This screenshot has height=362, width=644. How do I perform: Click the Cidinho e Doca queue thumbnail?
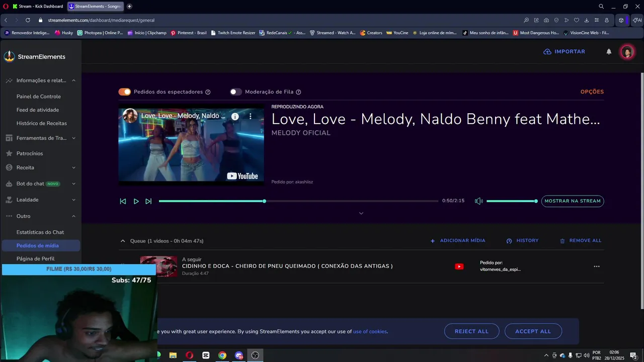[158, 266]
